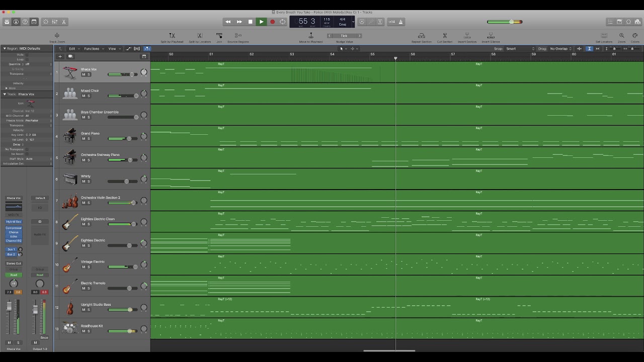The height and width of the screenshot is (362, 644).
Task: Expand the More region parameters
Action: [7, 88]
